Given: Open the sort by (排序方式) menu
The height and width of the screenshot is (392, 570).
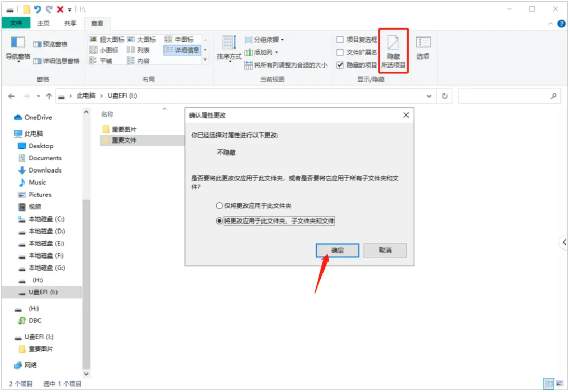Looking at the screenshot, I should tap(229, 49).
